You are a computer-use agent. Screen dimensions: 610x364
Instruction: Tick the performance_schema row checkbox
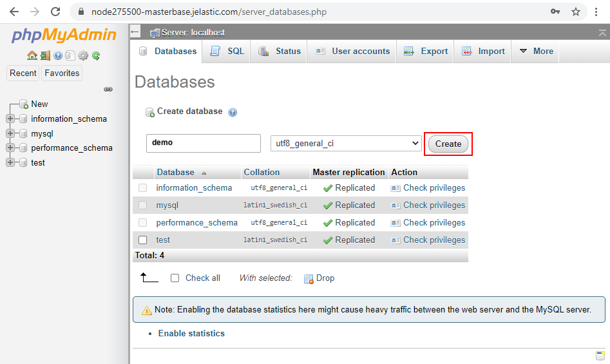coord(143,222)
